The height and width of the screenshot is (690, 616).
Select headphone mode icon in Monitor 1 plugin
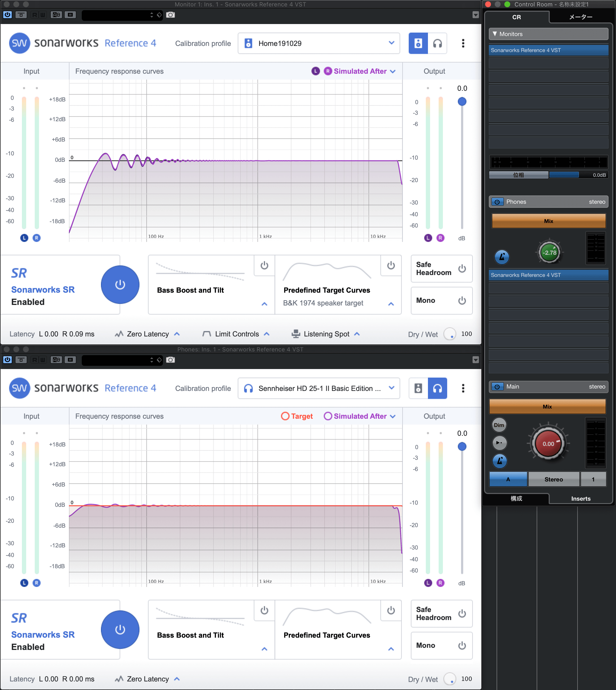click(437, 43)
